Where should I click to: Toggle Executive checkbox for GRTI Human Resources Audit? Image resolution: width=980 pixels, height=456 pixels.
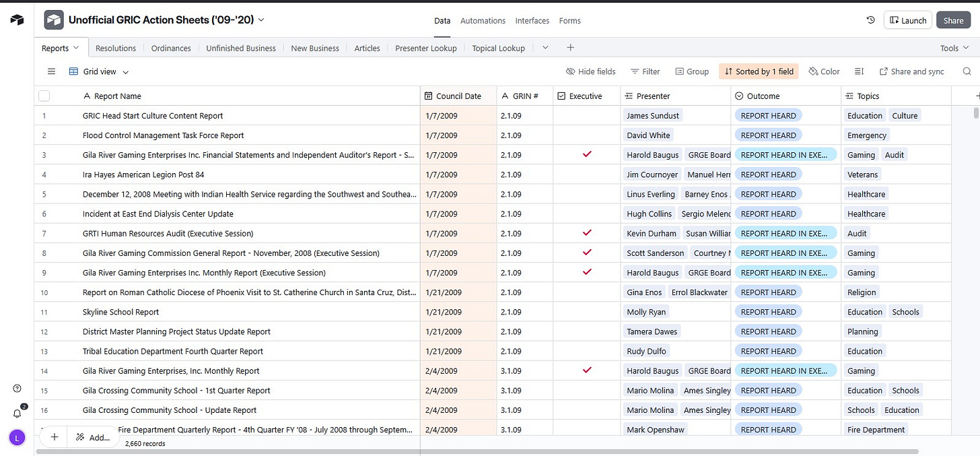point(587,233)
